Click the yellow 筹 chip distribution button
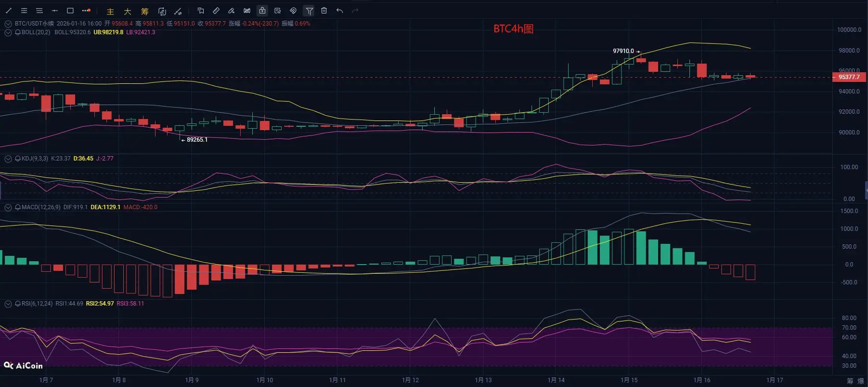Screen dimensions: 868x387 [x=145, y=12]
